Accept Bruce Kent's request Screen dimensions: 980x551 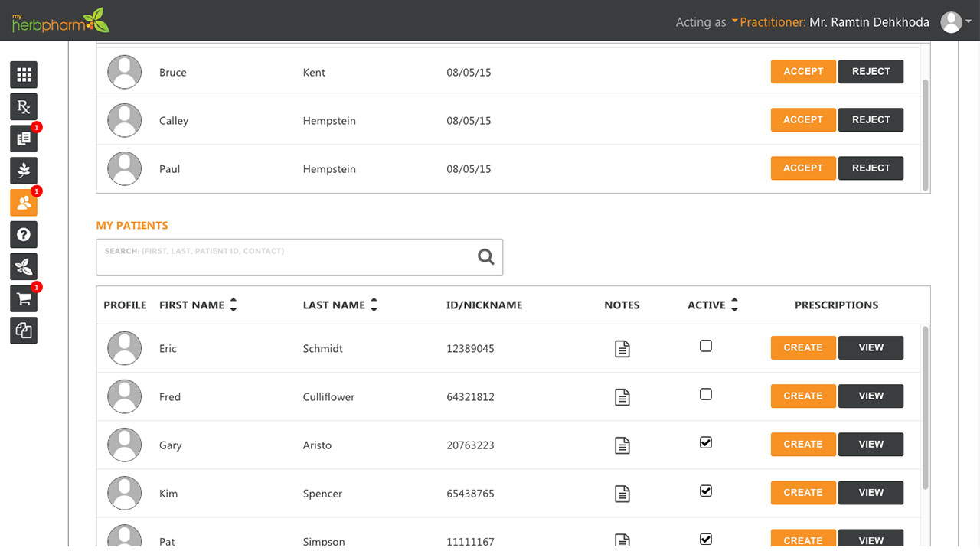tap(803, 71)
